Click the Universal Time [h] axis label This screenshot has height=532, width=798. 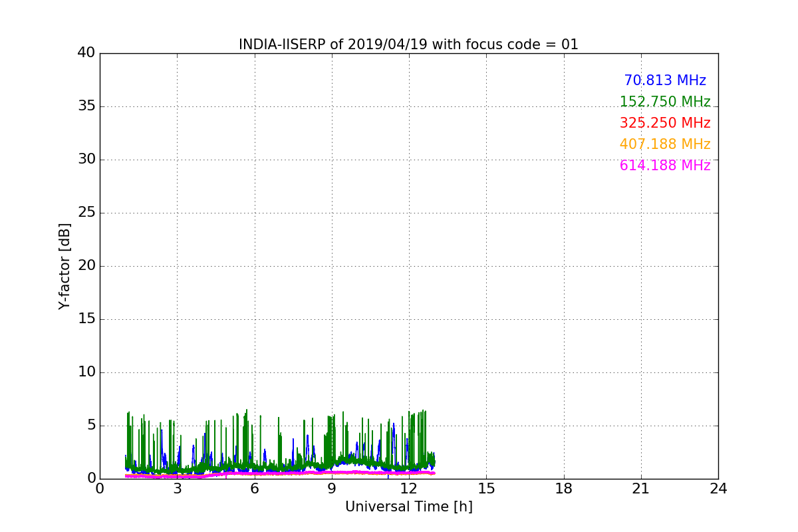(x=408, y=507)
